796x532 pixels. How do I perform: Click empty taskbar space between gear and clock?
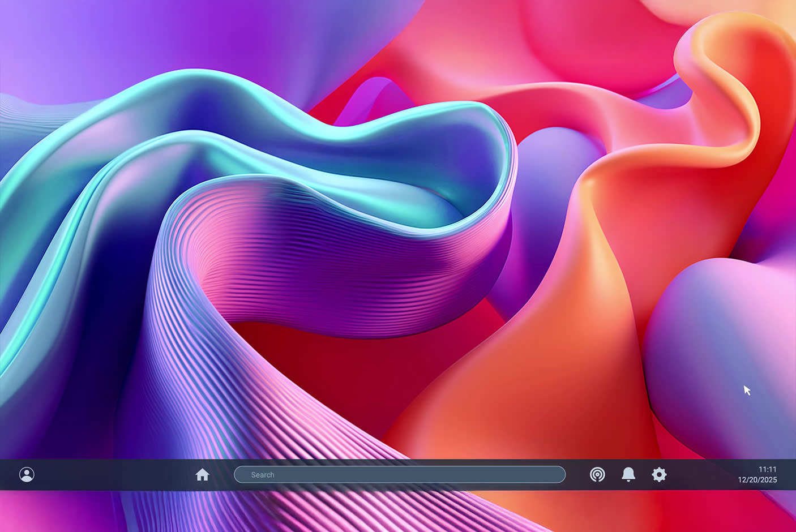[702, 474]
